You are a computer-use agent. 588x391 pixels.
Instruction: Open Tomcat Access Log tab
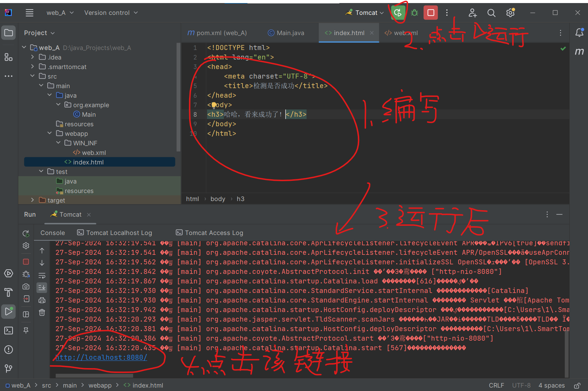209,233
